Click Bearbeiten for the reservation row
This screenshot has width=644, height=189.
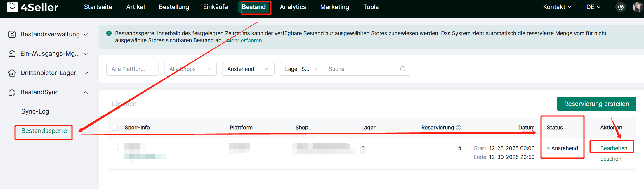(614, 148)
